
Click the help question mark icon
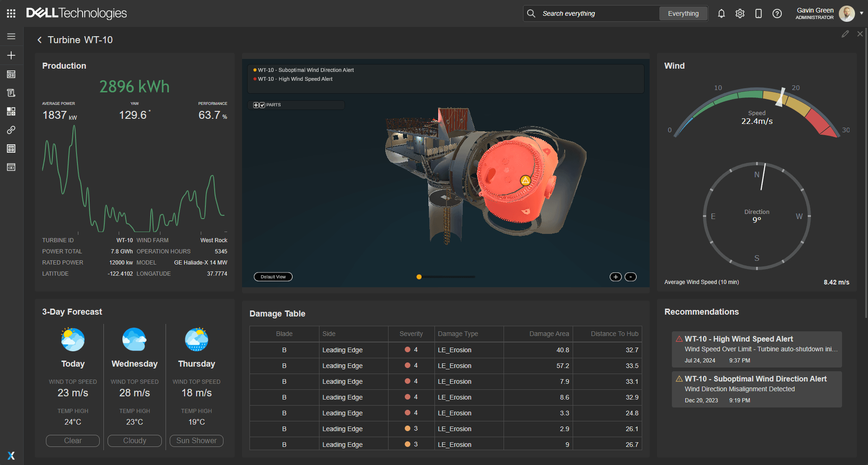[x=777, y=13]
